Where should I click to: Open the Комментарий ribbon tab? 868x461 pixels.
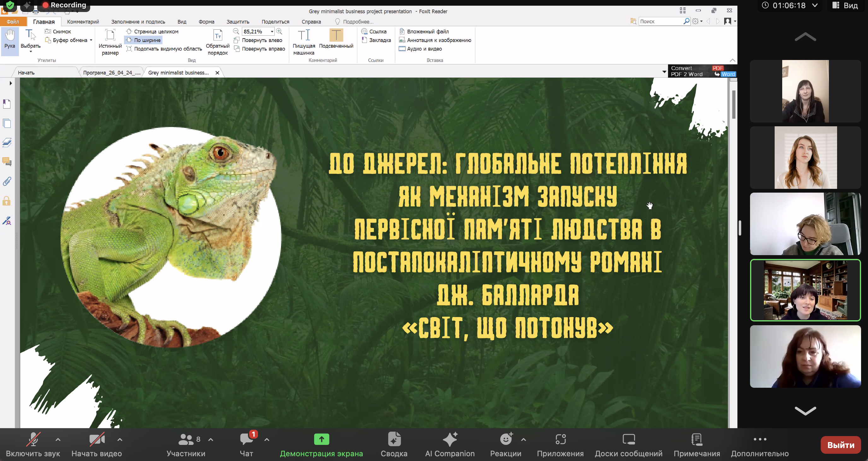coord(83,21)
